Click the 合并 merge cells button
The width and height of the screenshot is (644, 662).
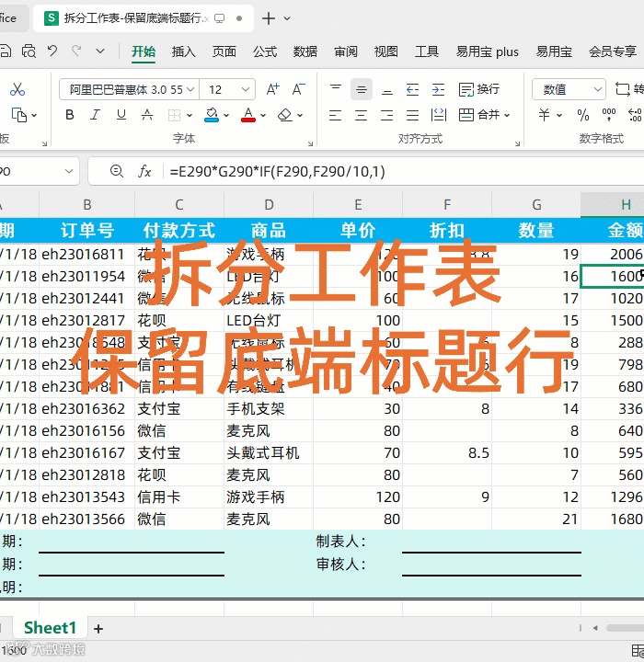coord(484,115)
